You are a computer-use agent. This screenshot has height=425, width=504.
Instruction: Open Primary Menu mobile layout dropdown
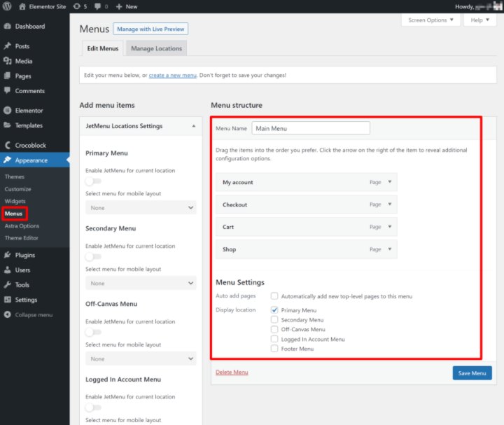[x=141, y=208]
